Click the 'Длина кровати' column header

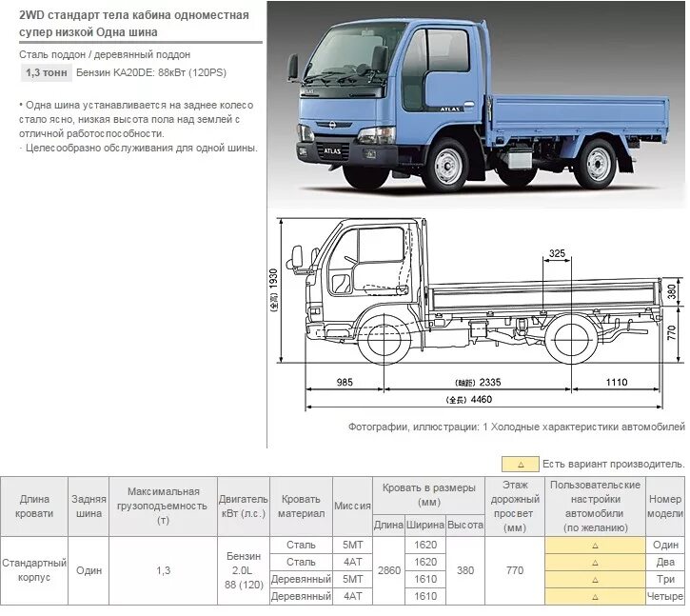(x=34, y=507)
